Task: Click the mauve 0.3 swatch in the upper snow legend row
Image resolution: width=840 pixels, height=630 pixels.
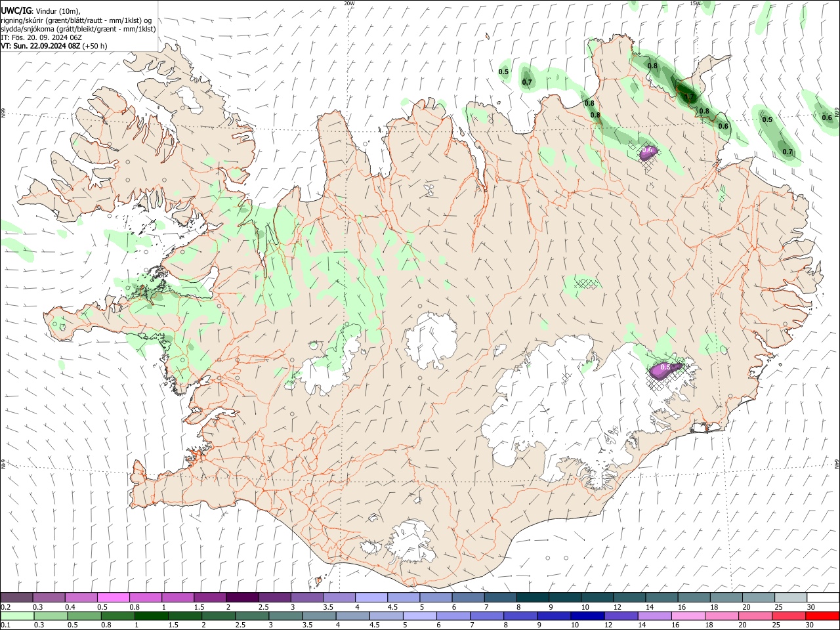Action: [x=49, y=598]
